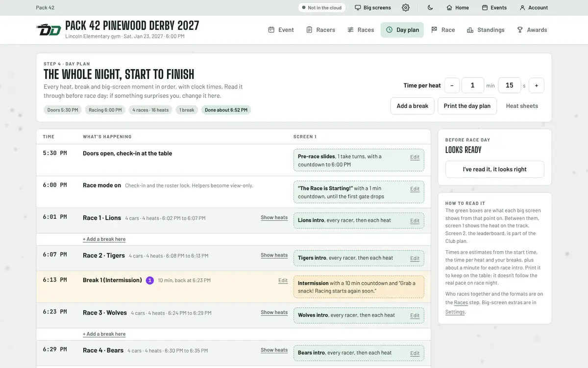Switch to the Event step tab
This screenshot has width=588, height=368.
point(281,30)
